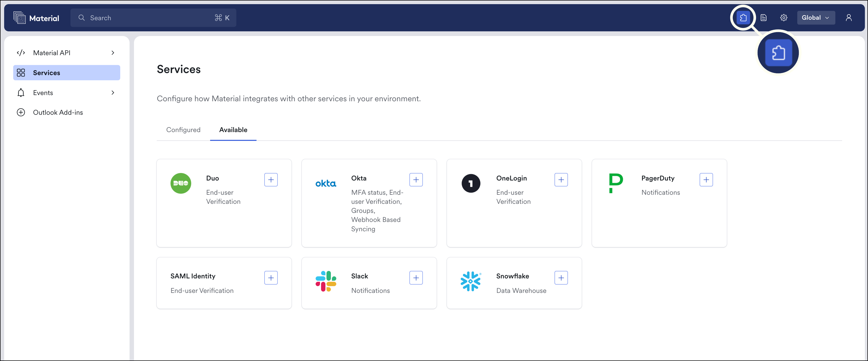The height and width of the screenshot is (361, 868).
Task: Click the Services page heading
Action: 179,69
